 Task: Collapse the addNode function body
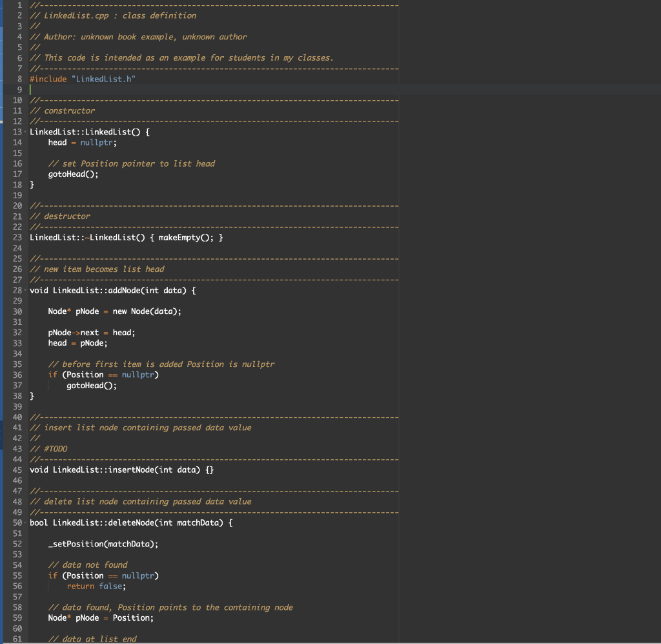[x=25, y=290]
